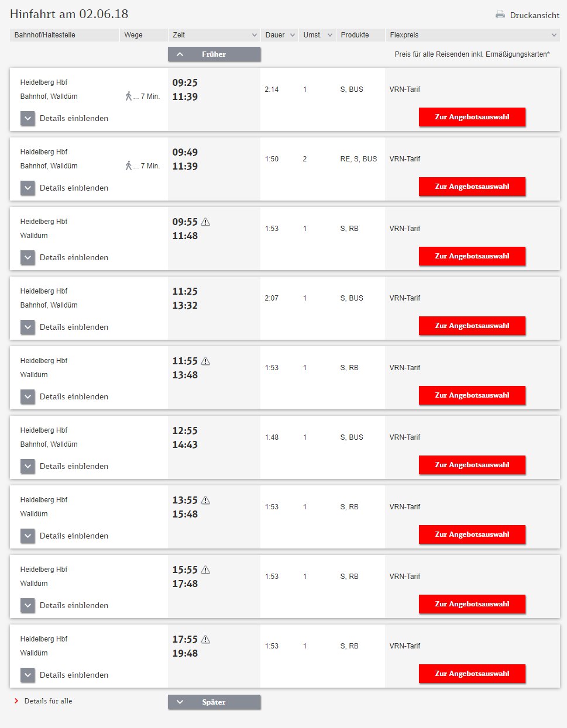567x728 pixels.
Task: Click walking icon in the 09:25 connection
Action: [x=129, y=96]
